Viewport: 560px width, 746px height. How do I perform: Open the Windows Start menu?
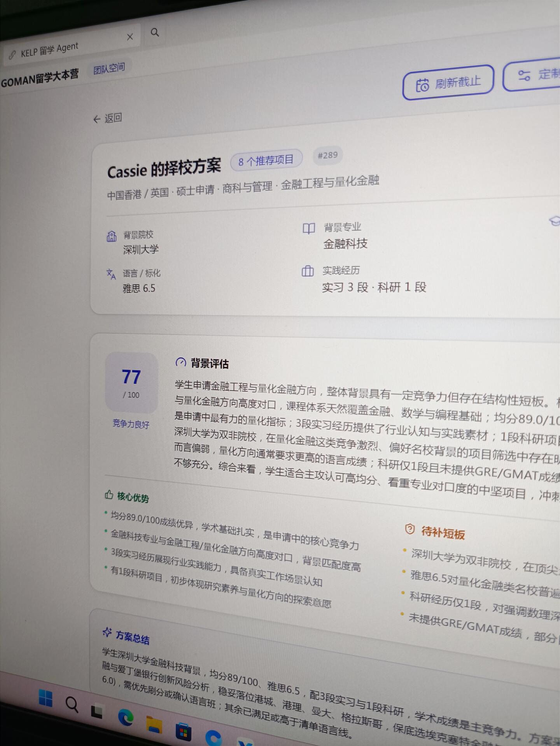(46, 698)
